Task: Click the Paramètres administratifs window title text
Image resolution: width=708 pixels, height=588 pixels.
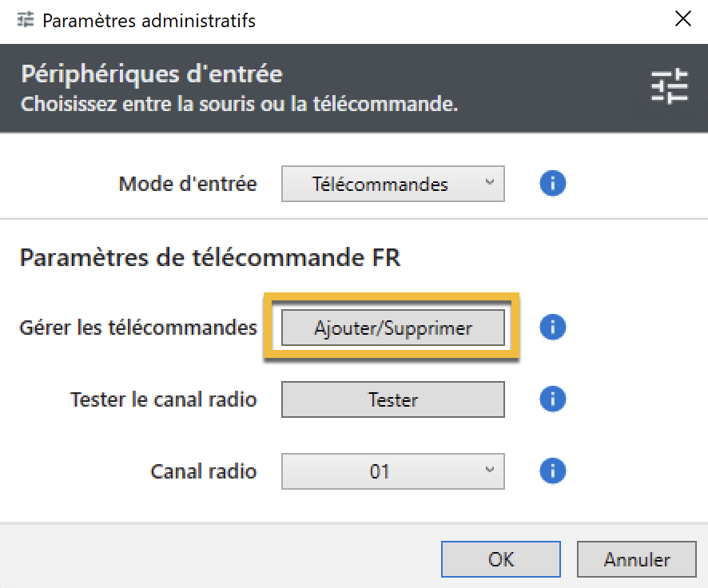Action: (x=149, y=21)
